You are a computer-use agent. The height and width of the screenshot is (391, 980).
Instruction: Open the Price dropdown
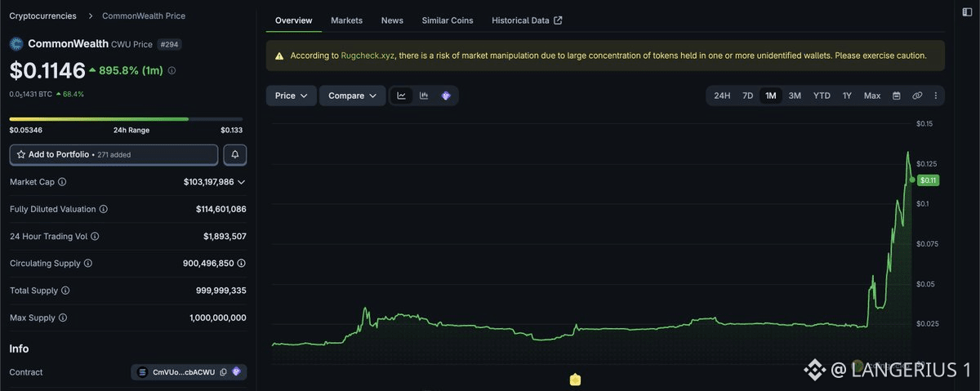click(292, 96)
